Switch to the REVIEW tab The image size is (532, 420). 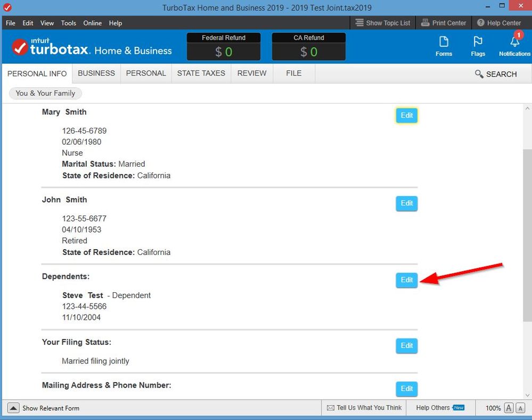pyautogui.click(x=252, y=73)
